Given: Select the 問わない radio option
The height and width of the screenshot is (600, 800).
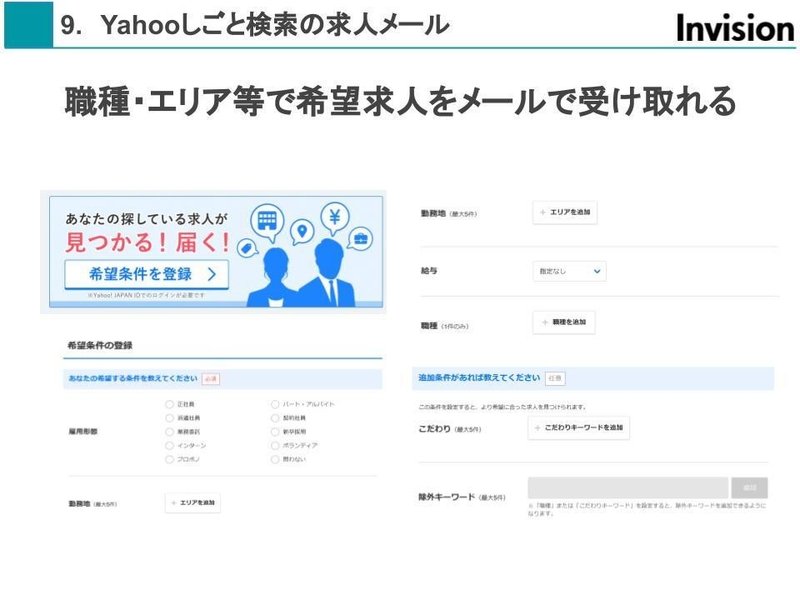Looking at the screenshot, I should click(x=275, y=459).
